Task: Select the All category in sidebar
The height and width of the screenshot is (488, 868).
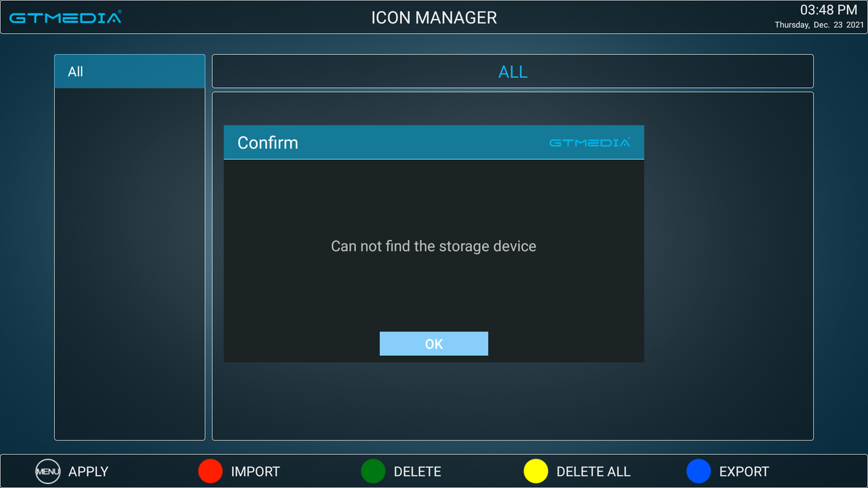Action: pyautogui.click(x=130, y=72)
